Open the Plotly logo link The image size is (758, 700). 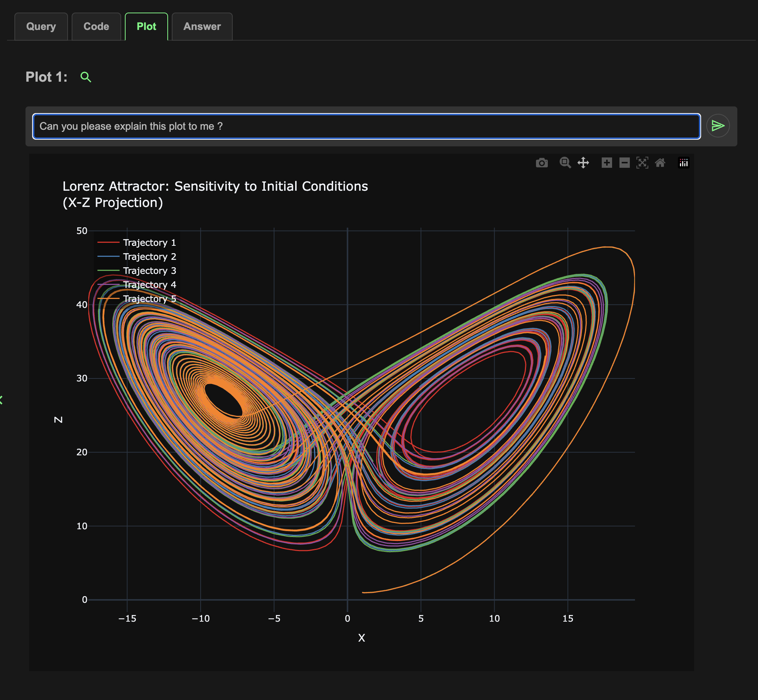(x=683, y=163)
